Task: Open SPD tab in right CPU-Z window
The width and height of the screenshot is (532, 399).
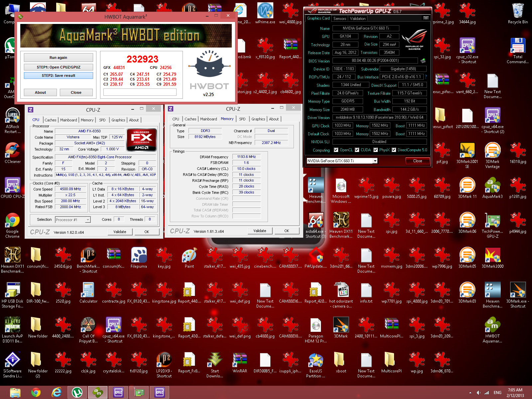Action: pyautogui.click(x=242, y=119)
